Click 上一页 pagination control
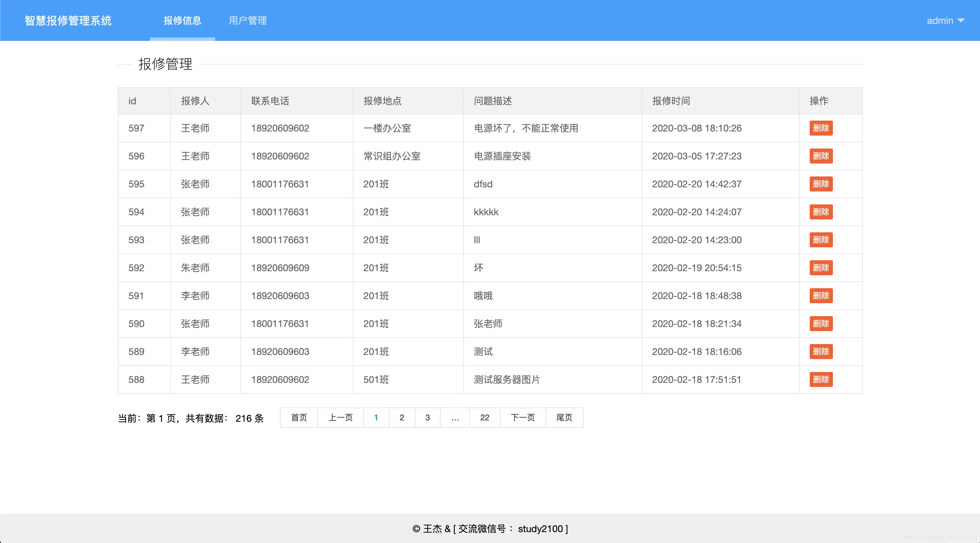Screen dimensions: 980x543 coord(340,417)
